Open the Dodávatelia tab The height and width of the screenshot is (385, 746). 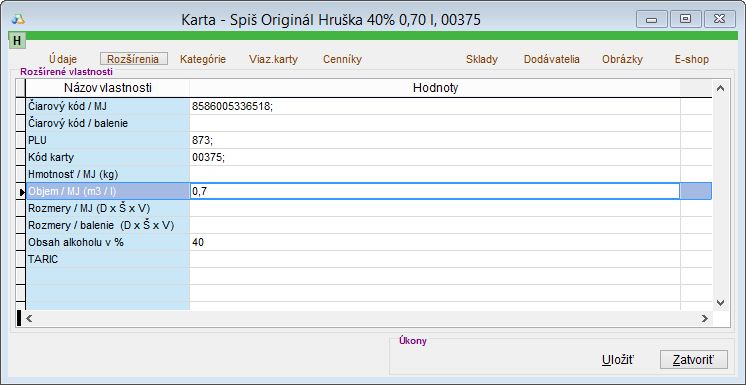point(551,59)
